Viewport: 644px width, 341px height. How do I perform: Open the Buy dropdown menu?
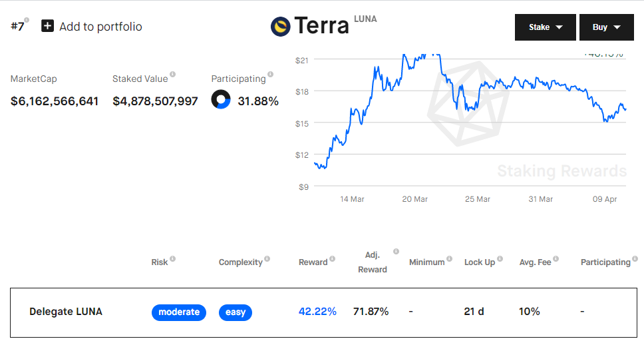pyautogui.click(x=607, y=27)
